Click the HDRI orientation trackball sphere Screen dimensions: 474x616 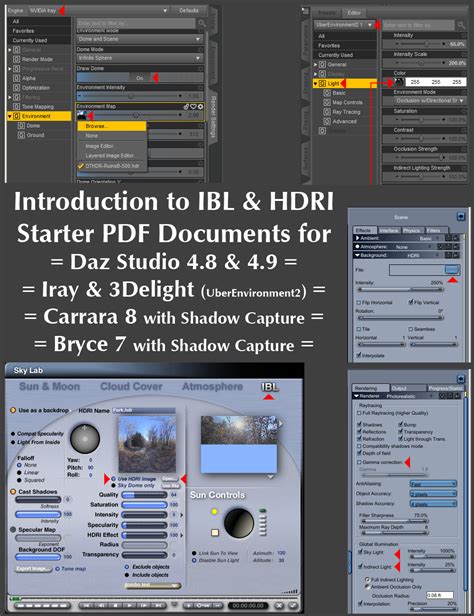click(85, 438)
